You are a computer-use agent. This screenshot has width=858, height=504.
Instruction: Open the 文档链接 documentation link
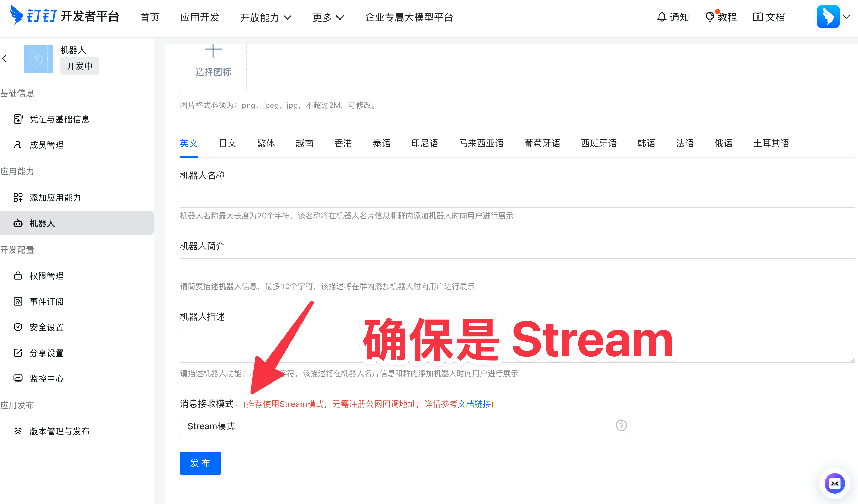click(x=474, y=404)
